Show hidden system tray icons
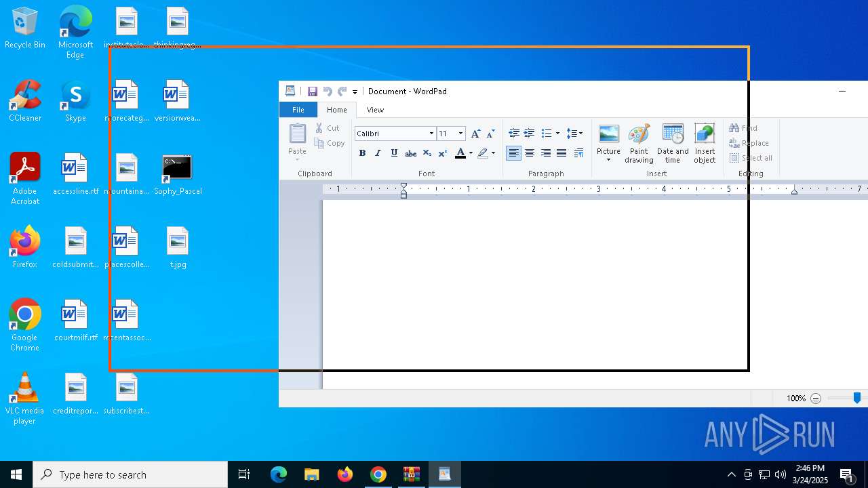 pos(731,474)
